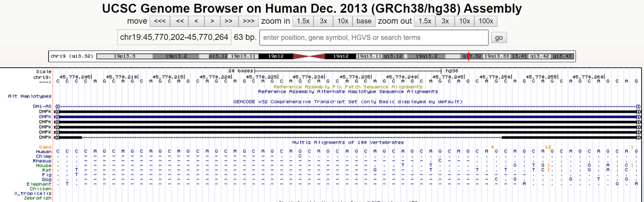
Task: Click the chr19: ruler label
Action: 43,77
